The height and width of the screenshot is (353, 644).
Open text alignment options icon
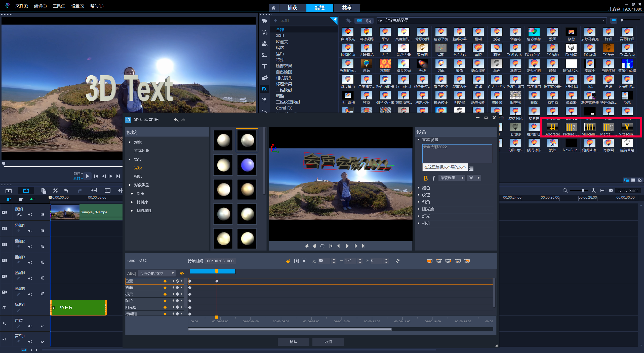[471, 168]
